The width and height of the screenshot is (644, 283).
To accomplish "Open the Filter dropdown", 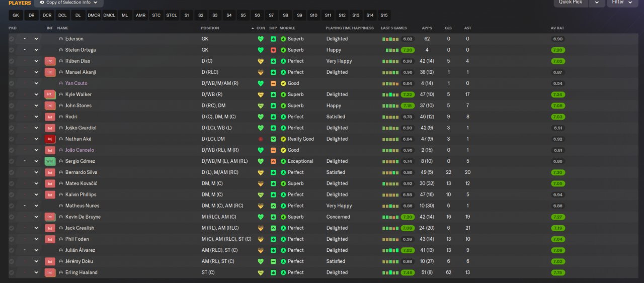I will (622, 3).
